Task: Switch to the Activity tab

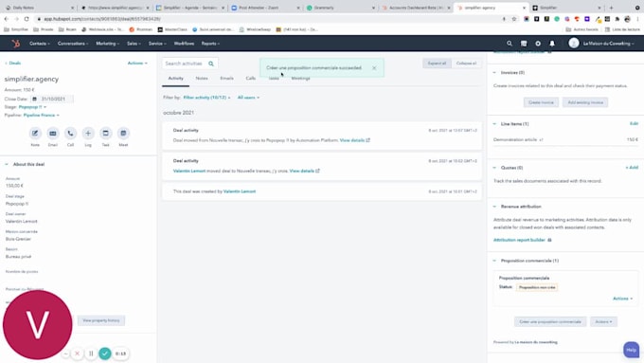Action: pos(176,78)
